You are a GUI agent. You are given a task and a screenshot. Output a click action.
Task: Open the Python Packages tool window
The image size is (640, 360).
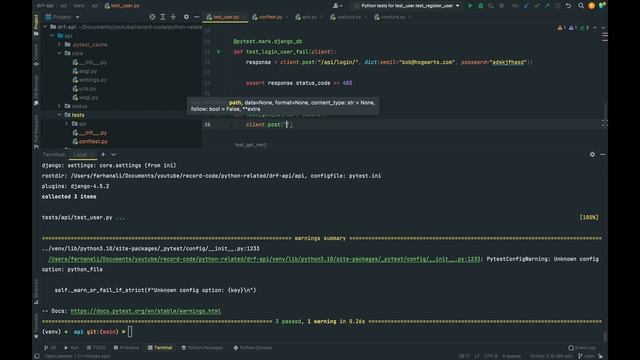[202, 348]
